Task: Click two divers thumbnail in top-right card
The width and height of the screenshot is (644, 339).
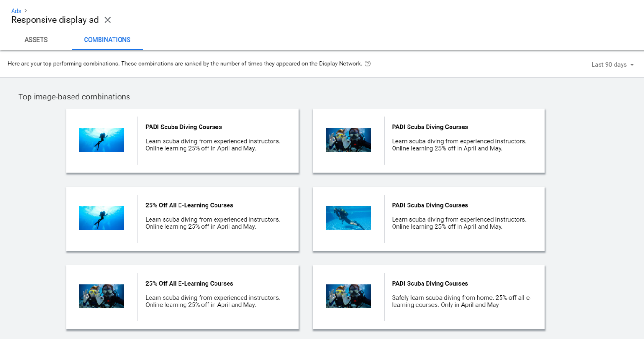Action: 348,140
